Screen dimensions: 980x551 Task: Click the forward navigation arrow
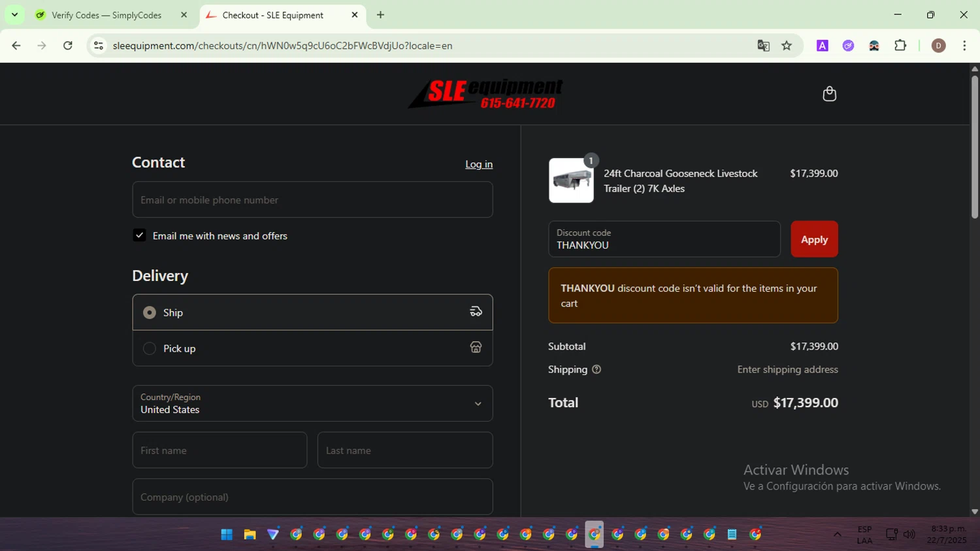pyautogui.click(x=42, y=46)
